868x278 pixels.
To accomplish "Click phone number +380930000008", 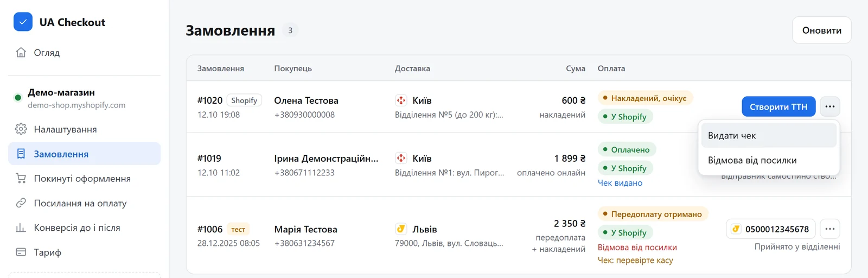I will point(304,115).
